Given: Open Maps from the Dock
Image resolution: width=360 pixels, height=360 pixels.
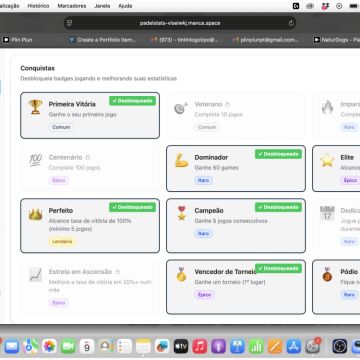Looking at the screenshot, I should tap(30, 347).
